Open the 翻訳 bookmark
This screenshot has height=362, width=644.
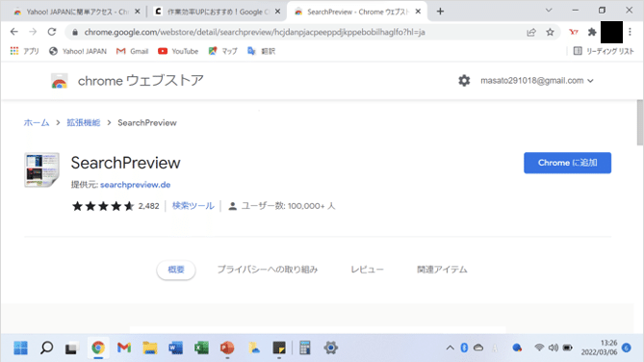point(261,51)
